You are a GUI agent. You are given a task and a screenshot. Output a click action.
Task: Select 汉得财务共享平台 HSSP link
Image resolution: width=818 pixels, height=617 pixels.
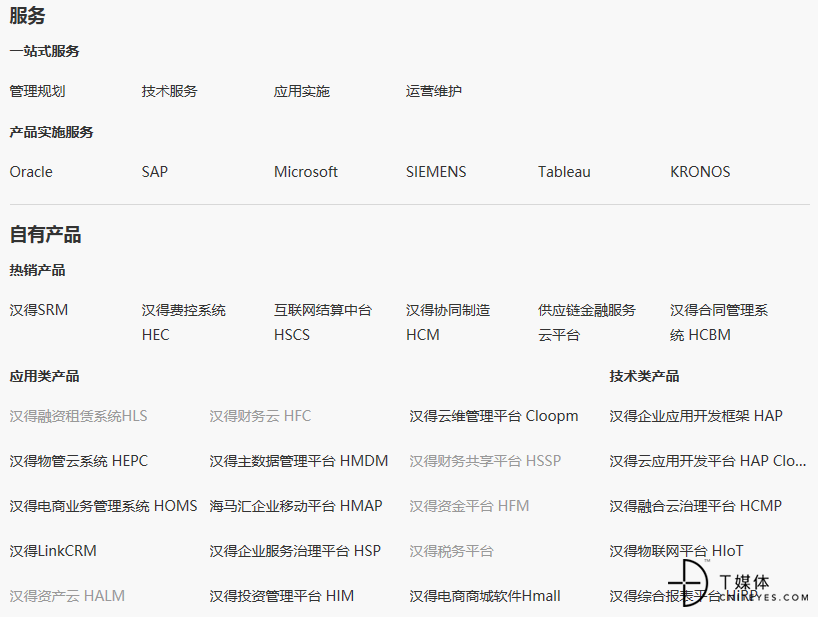485,461
